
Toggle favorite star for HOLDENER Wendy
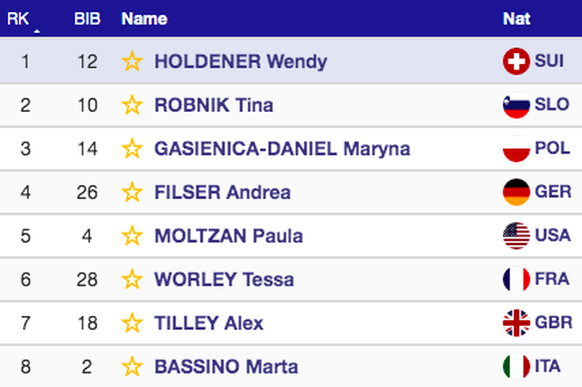click(x=132, y=61)
